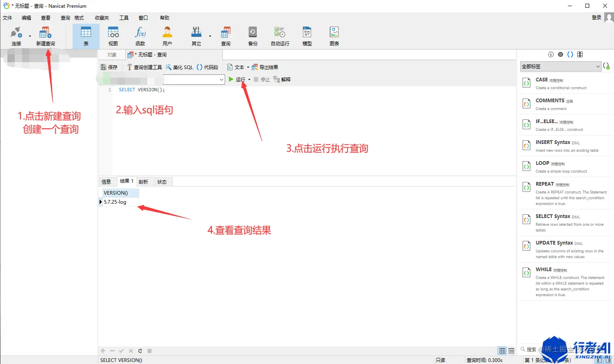
Task: Click the 函数 (Functions) toolbar icon
Action: [x=140, y=36]
